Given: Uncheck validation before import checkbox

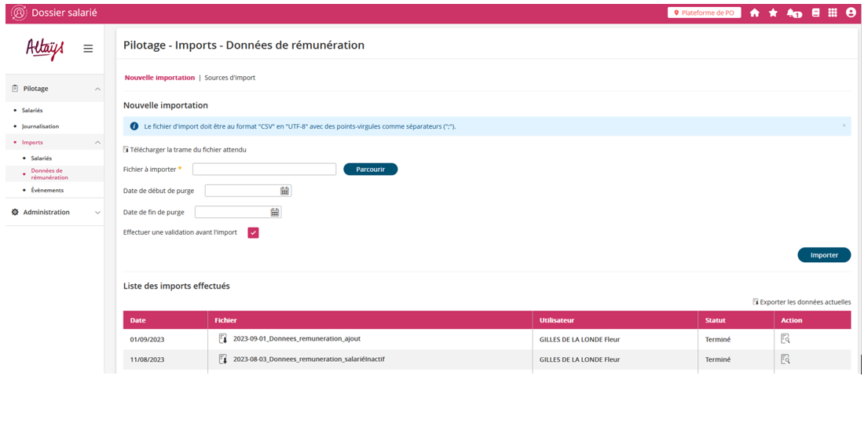Looking at the screenshot, I should point(253,232).
